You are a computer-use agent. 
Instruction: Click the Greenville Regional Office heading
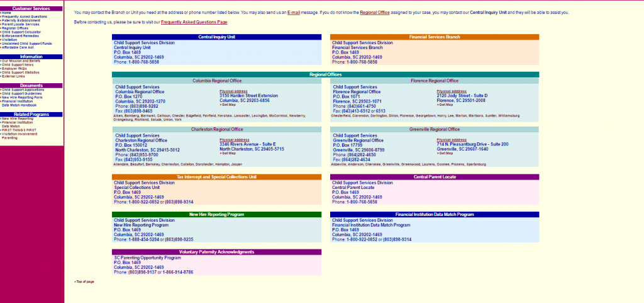[435, 130]
